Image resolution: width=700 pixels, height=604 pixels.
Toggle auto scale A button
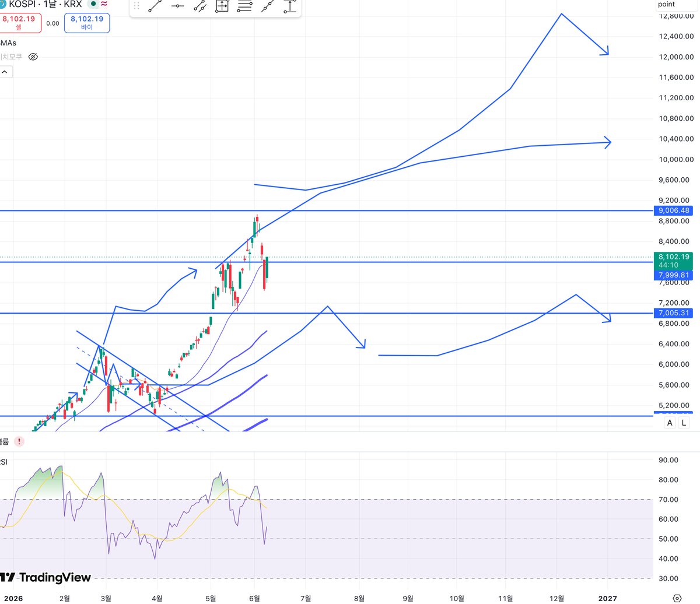point(670,423)
